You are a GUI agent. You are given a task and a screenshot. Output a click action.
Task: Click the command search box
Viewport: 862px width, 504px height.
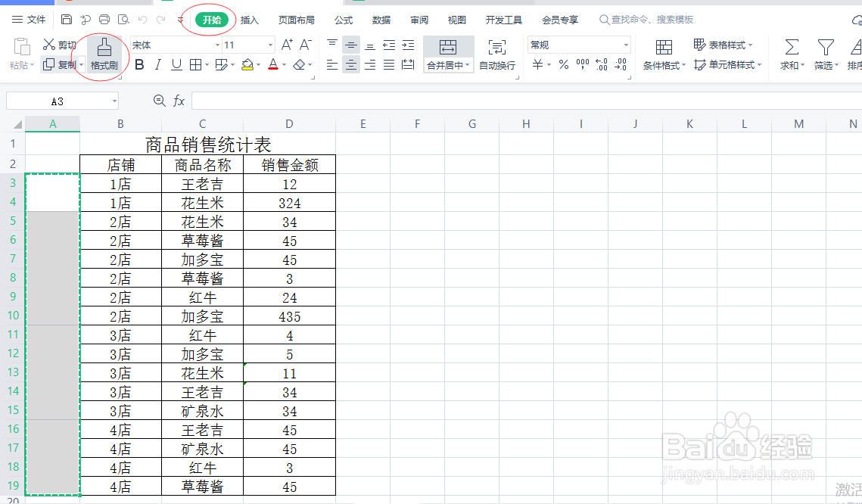coord(646,20)
